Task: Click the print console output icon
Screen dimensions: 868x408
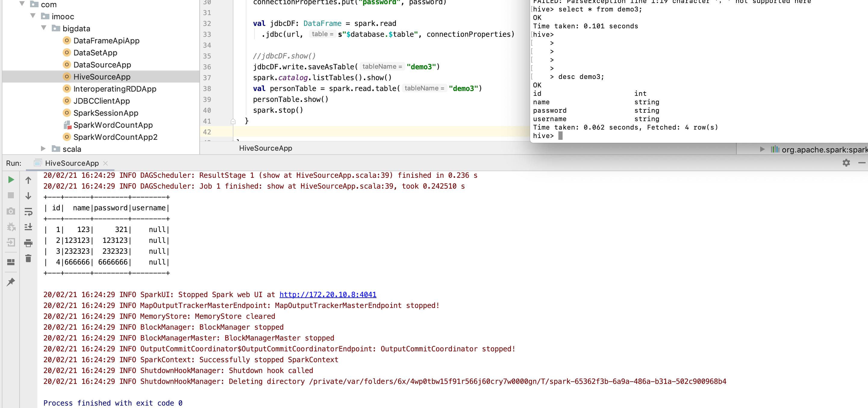Action: pyautogui.click(x=28, y=243)
